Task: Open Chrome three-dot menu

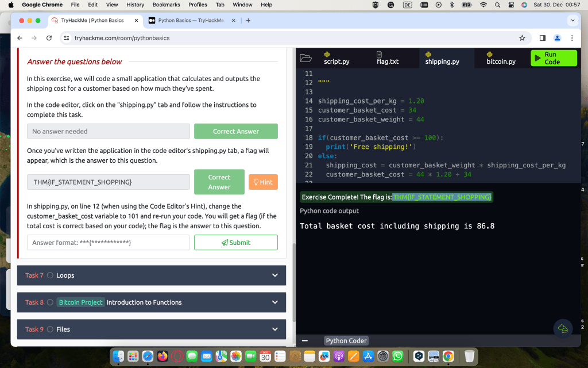Action: click(x=572, y=38)
